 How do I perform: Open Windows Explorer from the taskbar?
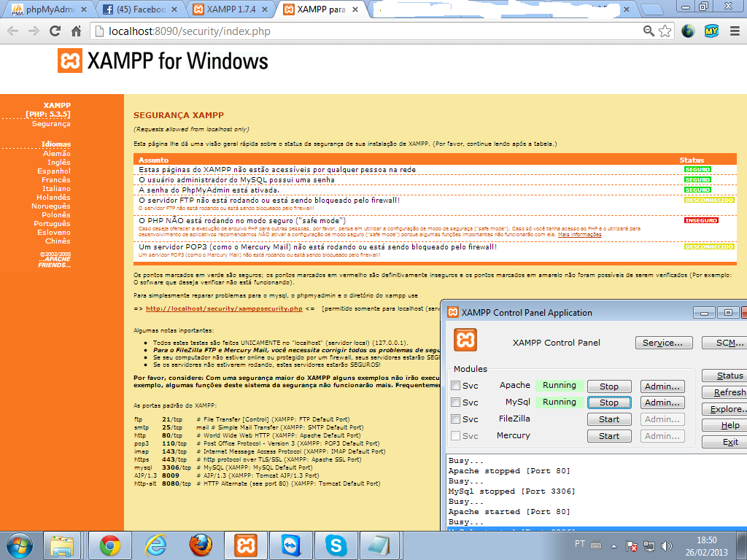pyautogui.click(x=62, y=545)
